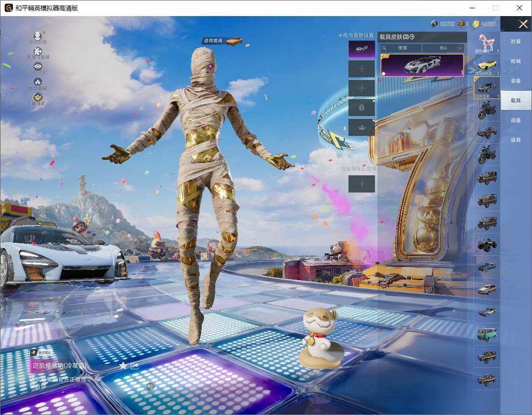Click the eye visibility icon in left column
The height and width of the screenshot is (415, 532).
tap(37, 66)
